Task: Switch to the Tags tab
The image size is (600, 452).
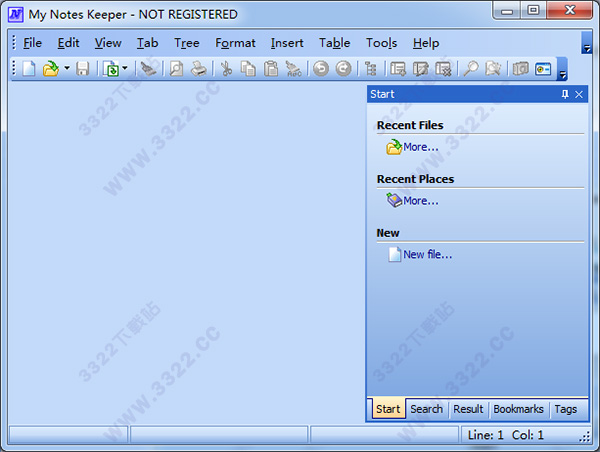Action: (x=566, y=409)
